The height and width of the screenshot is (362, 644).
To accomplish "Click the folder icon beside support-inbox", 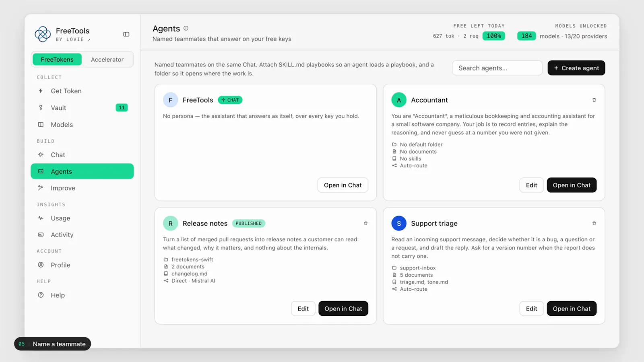I will 394,268.
